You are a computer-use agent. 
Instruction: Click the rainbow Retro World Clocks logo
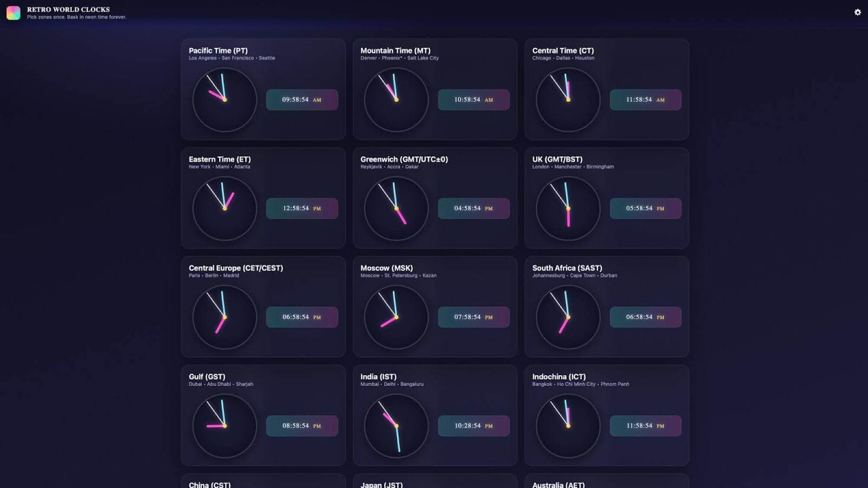pyautogui.click(x=13, y=13)
